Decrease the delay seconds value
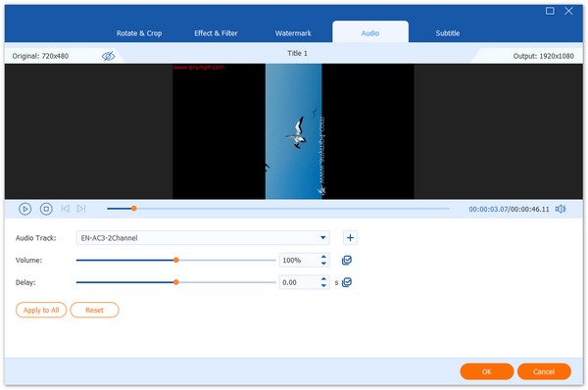 (x=323, y=285)
